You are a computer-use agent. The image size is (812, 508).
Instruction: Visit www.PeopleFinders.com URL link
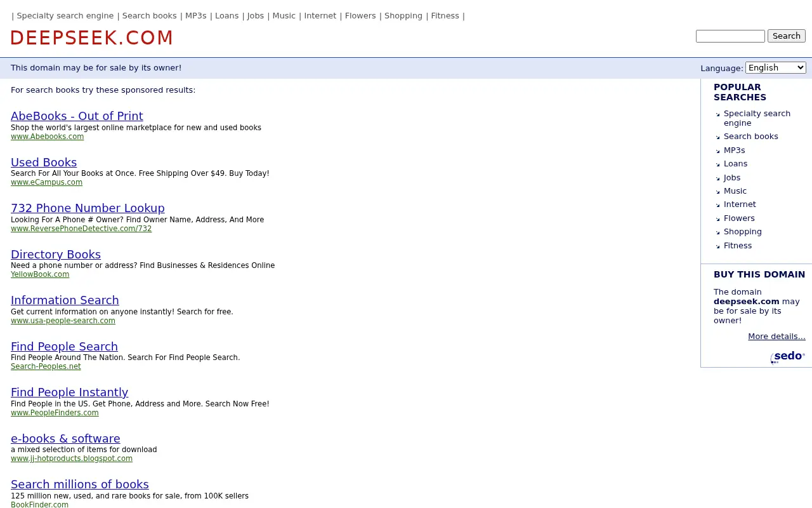[x=55, y=413]
